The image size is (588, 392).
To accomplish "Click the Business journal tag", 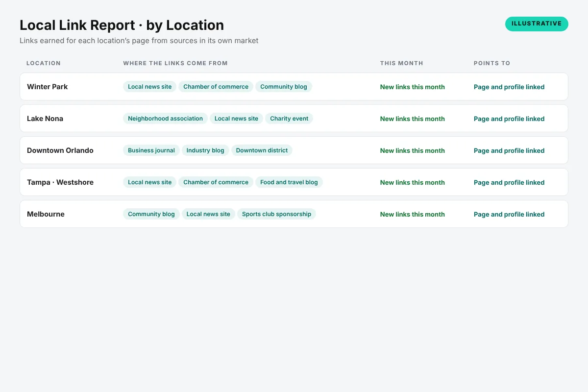I will 151,150.
